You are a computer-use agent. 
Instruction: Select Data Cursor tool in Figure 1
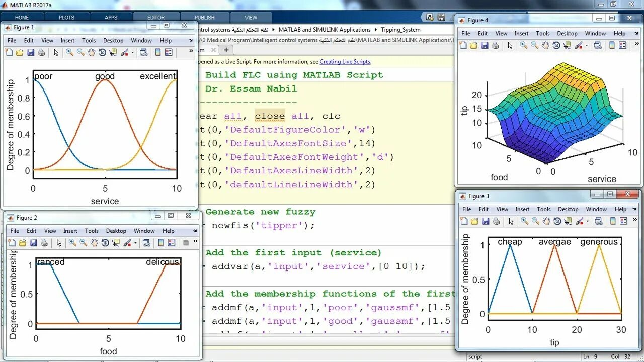[113, 52]
